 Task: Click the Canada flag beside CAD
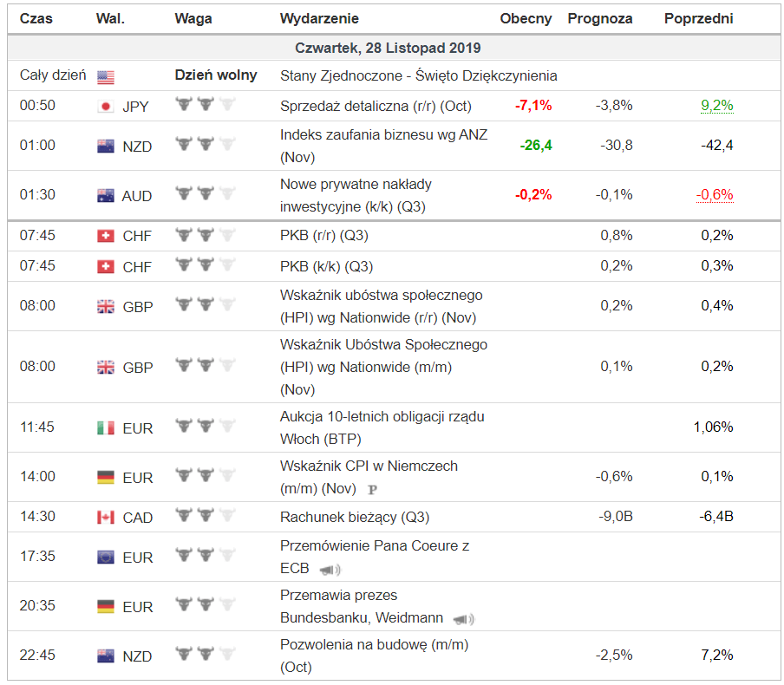pyautogui.click(x=106, y=518)
